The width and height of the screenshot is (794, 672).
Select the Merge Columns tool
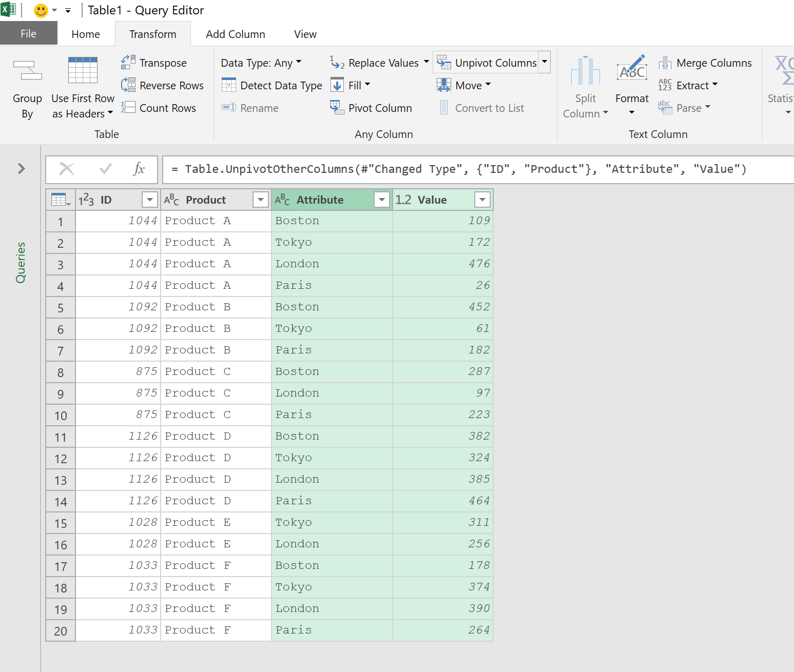(706, 63)
